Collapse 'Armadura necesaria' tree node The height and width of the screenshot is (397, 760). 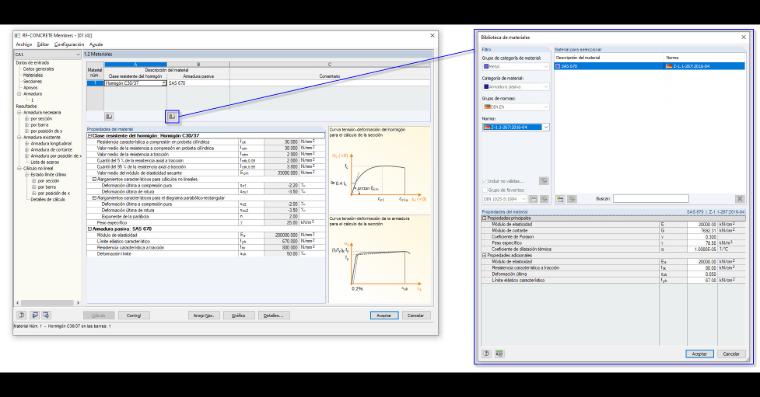pyautogui.click(x=20, y=112)
